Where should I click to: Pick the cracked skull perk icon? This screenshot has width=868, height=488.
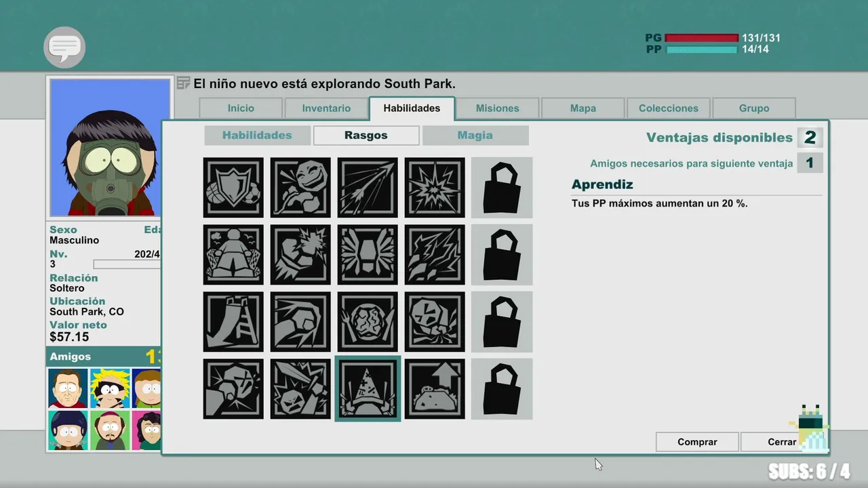(435, 322)
